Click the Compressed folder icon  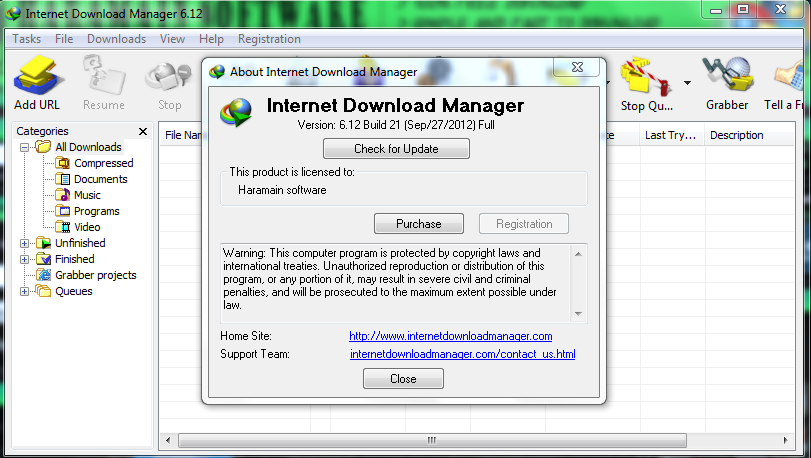63,163
